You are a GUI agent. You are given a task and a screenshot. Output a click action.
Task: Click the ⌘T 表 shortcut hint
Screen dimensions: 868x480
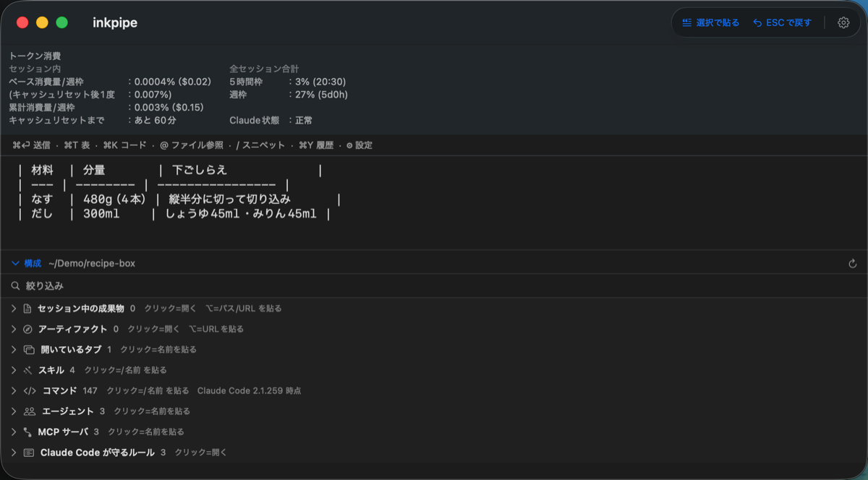(76, 145)
